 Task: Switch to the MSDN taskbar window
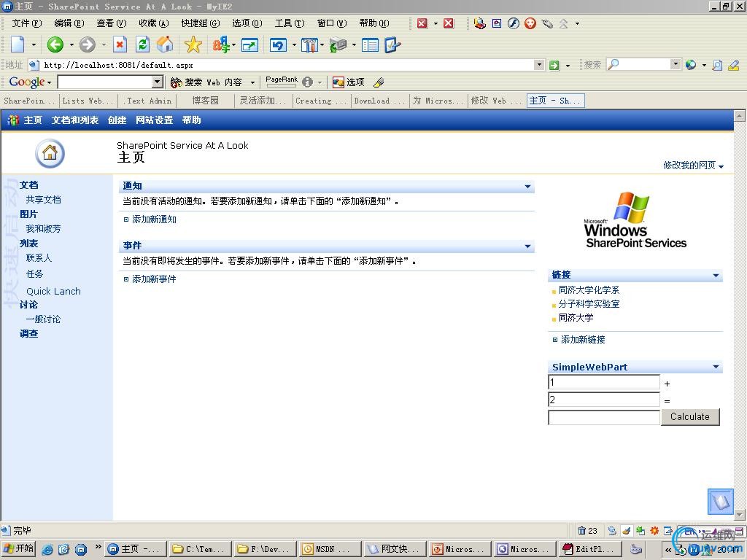click(x=329, y=549)
